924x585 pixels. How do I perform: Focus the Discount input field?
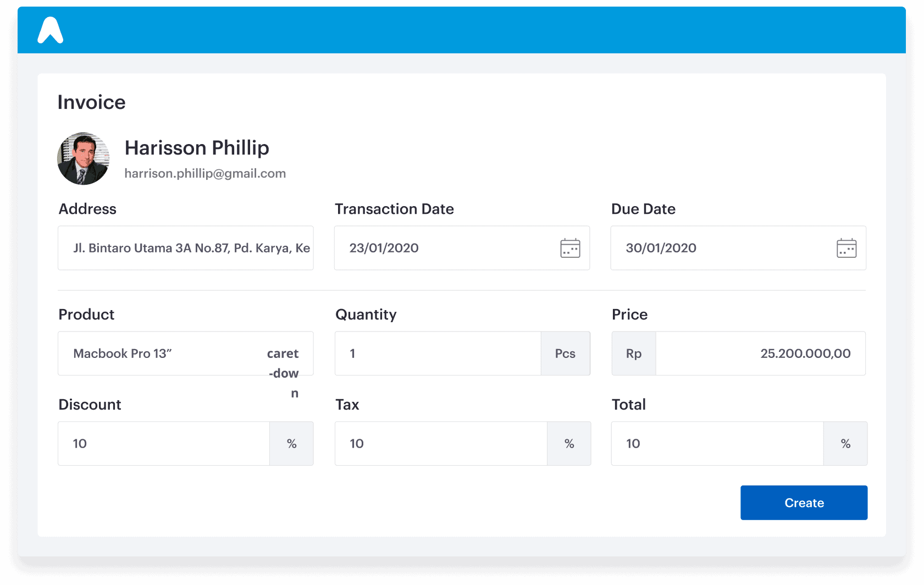click(x=164, y=444)
